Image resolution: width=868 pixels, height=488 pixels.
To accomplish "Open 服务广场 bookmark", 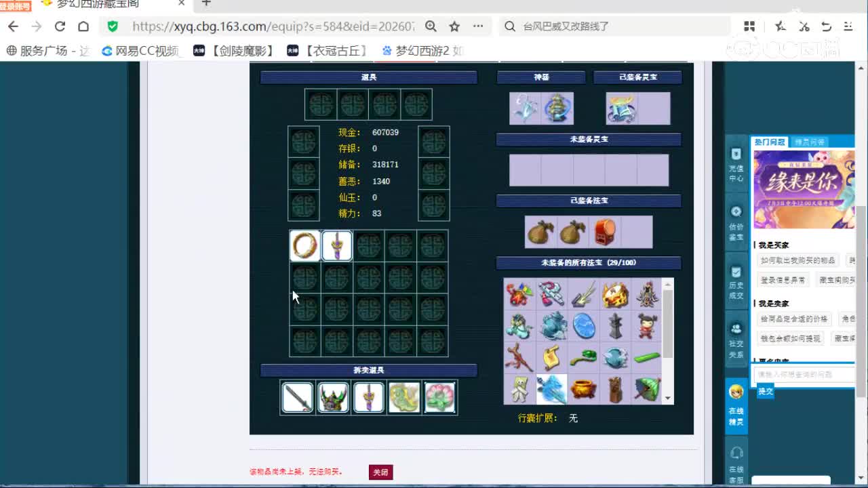I will tap(48, 51).
